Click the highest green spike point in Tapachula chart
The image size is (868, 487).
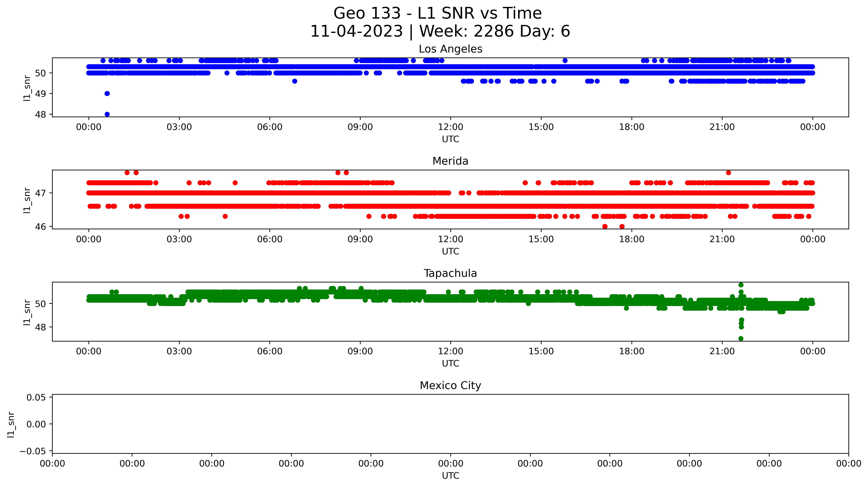(x=741, y=285)
